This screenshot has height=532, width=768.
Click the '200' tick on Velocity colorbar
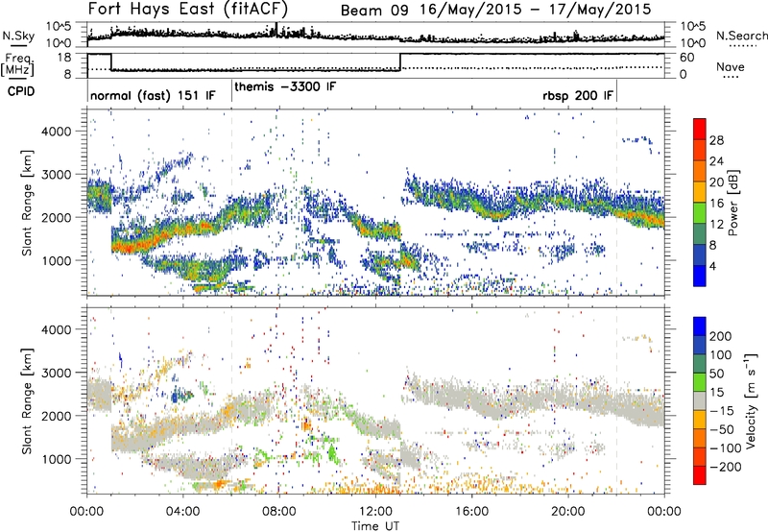pyautogui.click(x=721, y=336)
